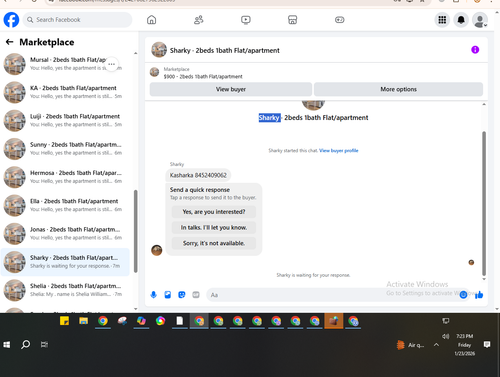Send quick reply 'Yes, are you interested?'

(x=214, y=212)
